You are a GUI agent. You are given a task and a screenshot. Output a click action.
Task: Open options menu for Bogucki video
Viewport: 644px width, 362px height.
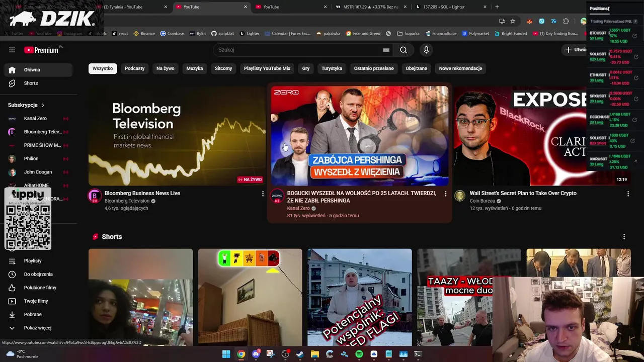click(x=445, y=194)
